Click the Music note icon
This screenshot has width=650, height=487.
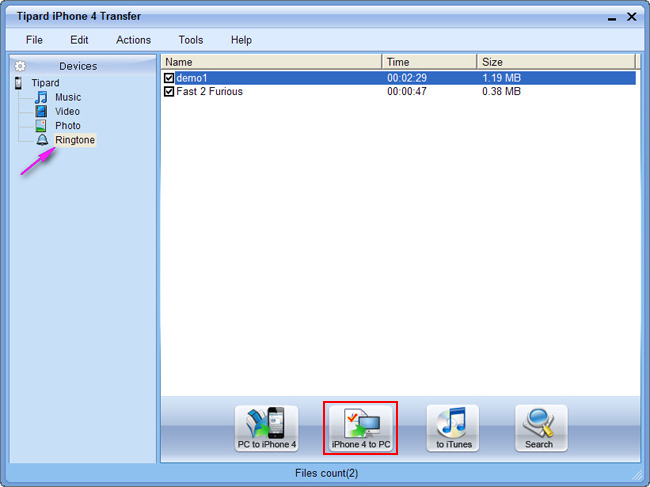point(41,97)
